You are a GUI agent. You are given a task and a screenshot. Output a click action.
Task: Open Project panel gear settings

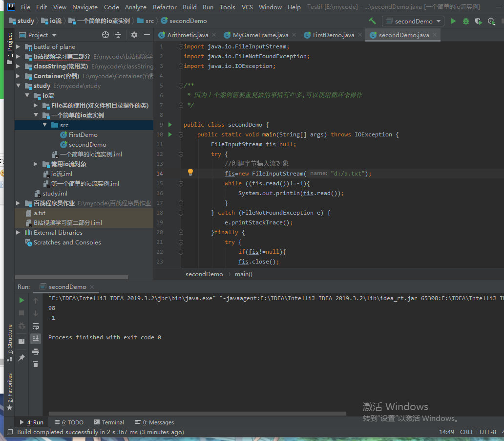point(134,35)
